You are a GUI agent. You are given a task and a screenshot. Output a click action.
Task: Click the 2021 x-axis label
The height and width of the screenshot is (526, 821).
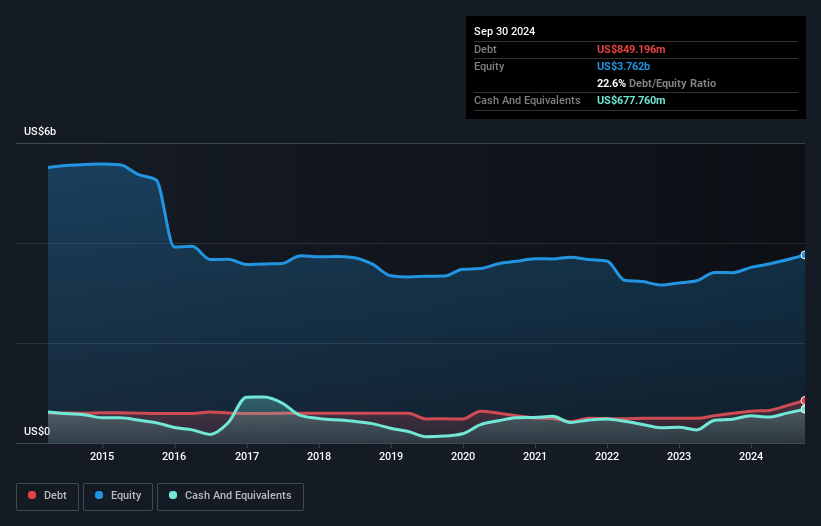(535, 456)
